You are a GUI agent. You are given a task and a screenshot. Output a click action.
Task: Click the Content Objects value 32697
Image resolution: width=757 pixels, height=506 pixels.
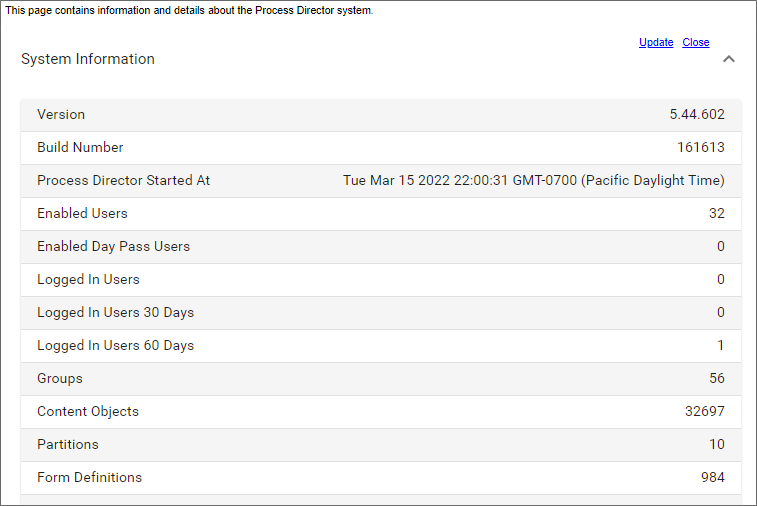[x=705, y=411]
